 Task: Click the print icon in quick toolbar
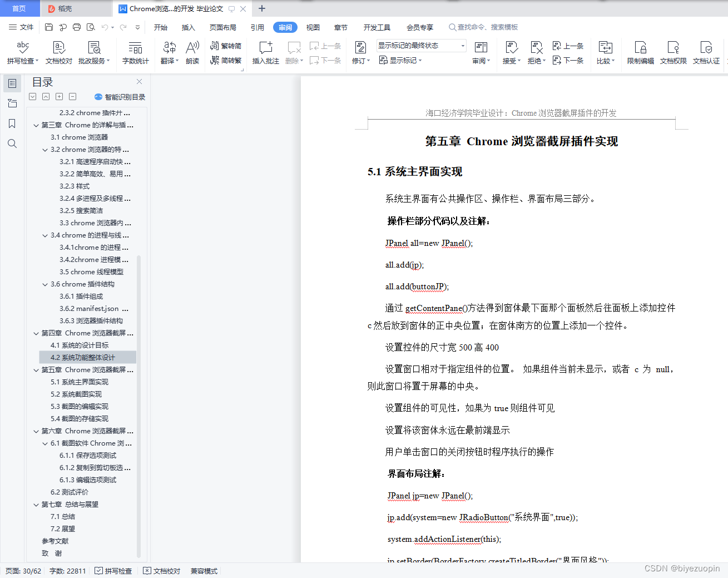(77, 27)
